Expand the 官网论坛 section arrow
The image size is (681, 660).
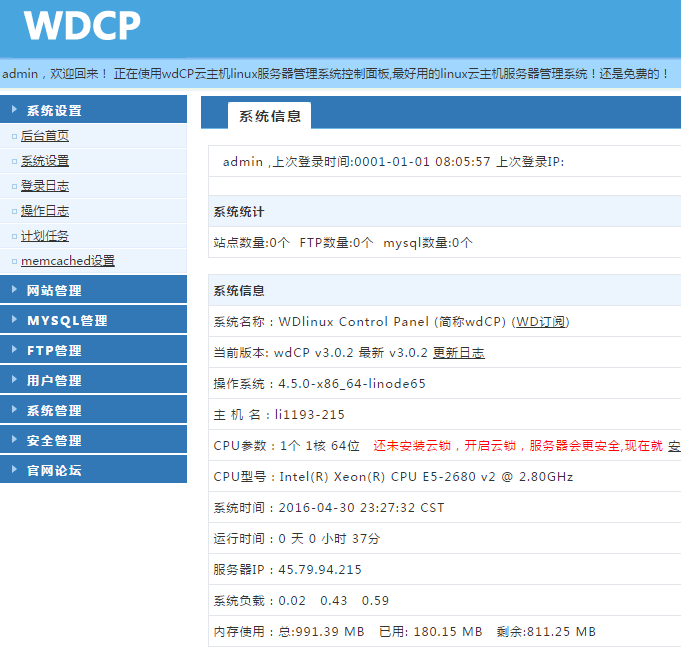[14, 469]
